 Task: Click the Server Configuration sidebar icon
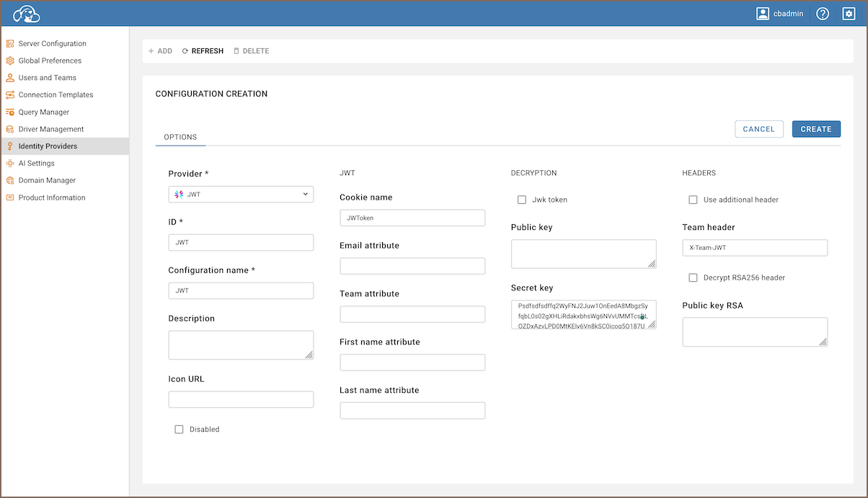pyautogui.click(x=10, y=44)
